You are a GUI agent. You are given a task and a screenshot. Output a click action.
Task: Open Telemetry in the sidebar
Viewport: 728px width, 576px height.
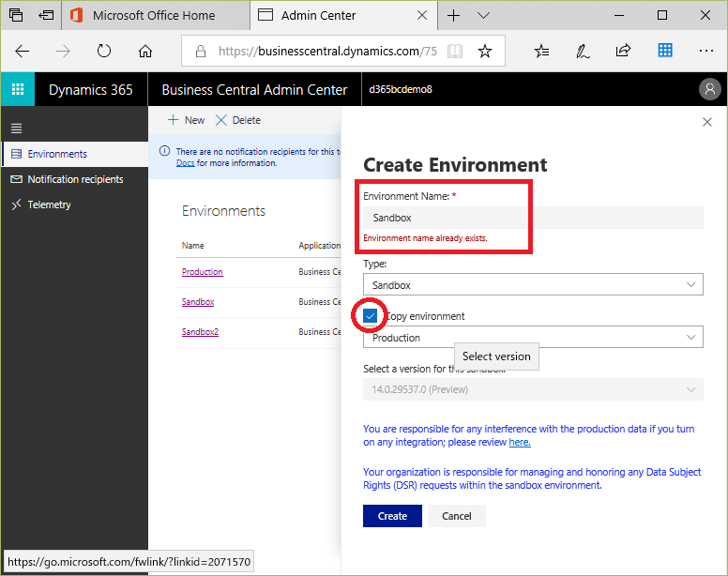[75, 205]
